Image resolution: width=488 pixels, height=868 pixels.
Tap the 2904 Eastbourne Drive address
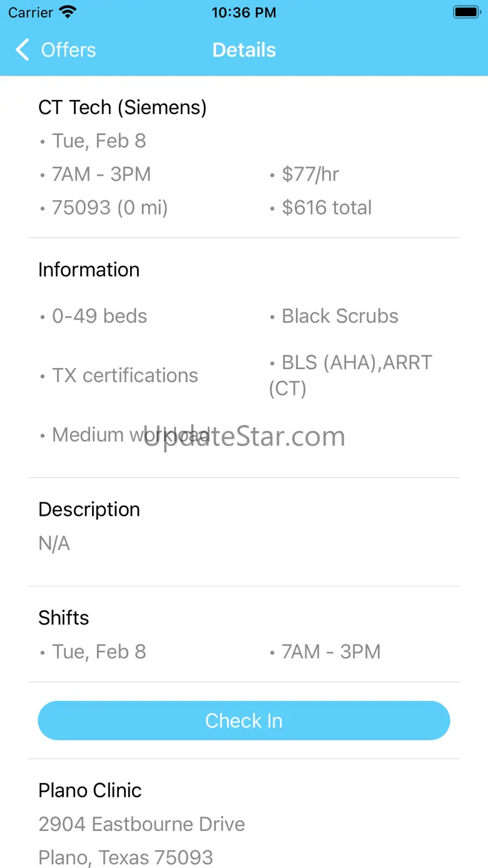point(141,824)
